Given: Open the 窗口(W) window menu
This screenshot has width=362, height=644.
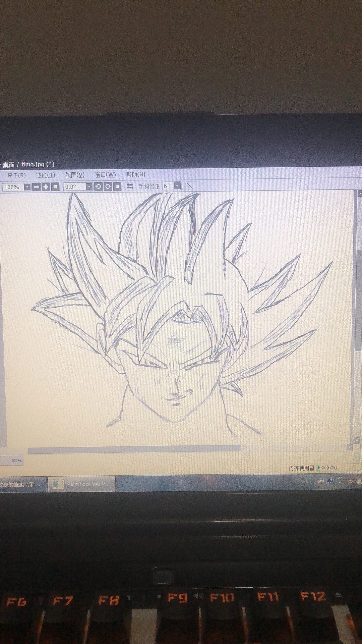Looking at the screenshot, I should click(105, 175).
